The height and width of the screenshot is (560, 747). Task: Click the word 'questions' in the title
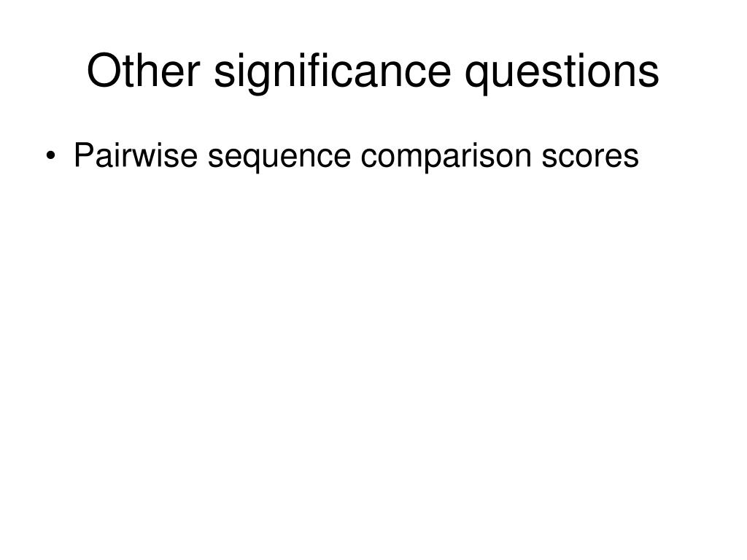[562, 74]
